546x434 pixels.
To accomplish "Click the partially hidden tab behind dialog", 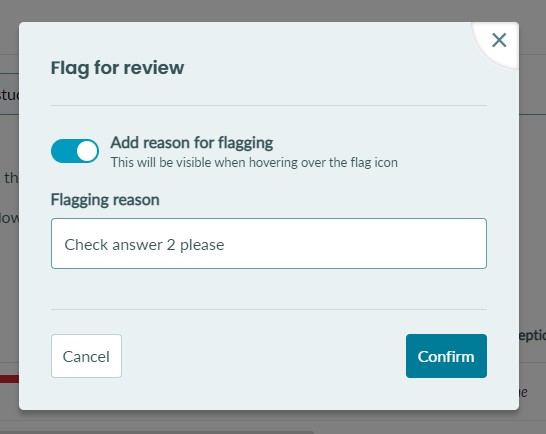I will coord(9,94).
